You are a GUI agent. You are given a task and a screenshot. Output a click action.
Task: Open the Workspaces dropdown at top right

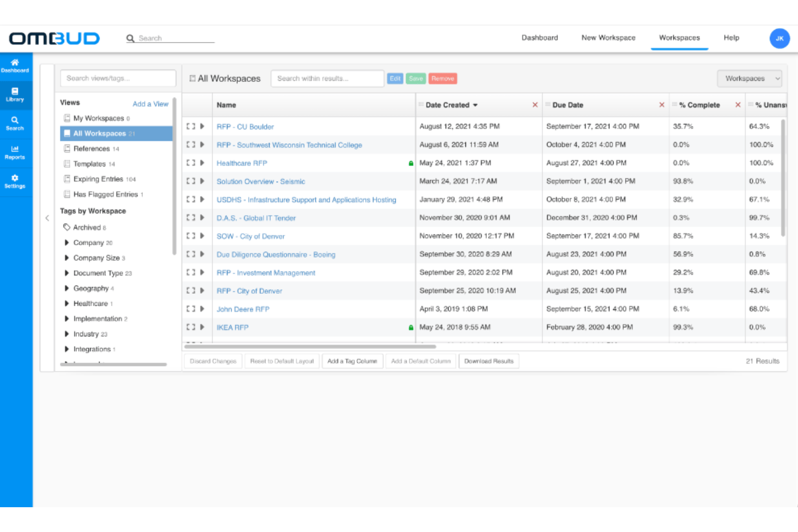[x=749, y=79]
